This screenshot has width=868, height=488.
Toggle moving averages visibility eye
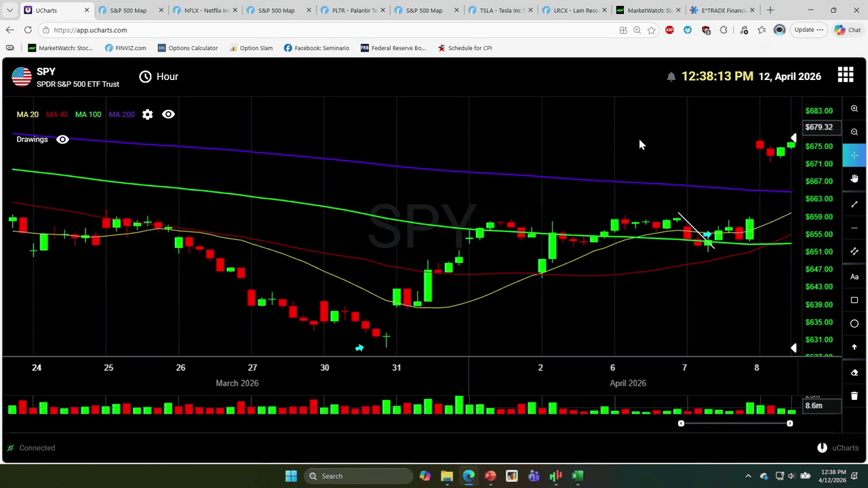pyautogui.click(x=168, y=115)
